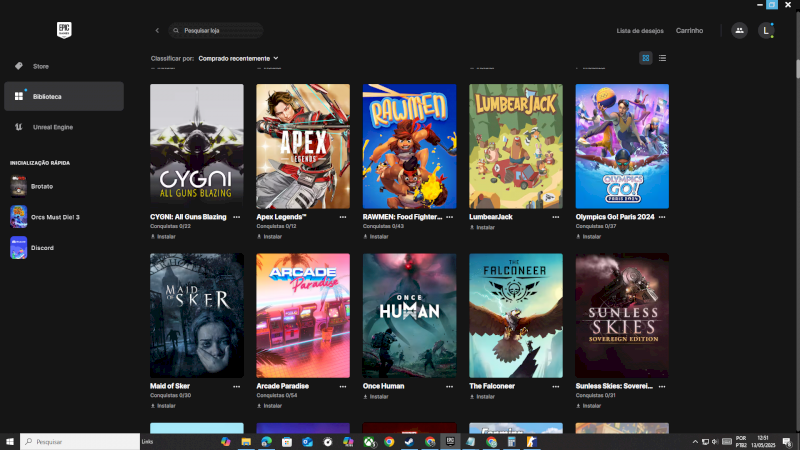Select the Once Human game cover
Image resolution: width=800 pixels, height=450 pixels.
409,314
